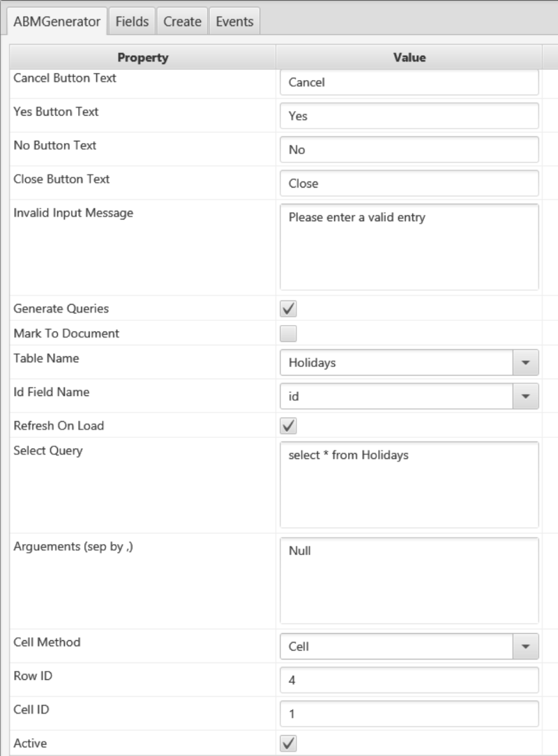The width and height of the screenshot is (558, 756).
Task: Expand the Cell Method dropdown arrow
Action: pyautogui.click(x=525, y=647)
